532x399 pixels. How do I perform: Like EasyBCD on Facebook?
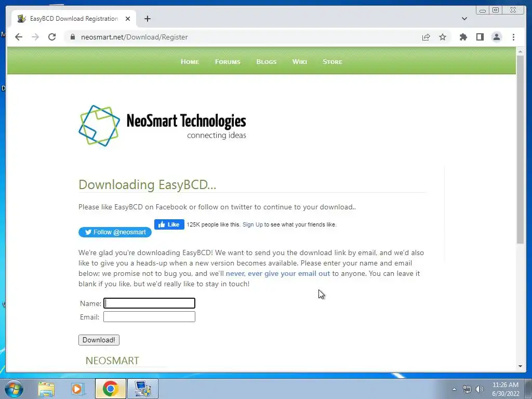pos(169,224)
